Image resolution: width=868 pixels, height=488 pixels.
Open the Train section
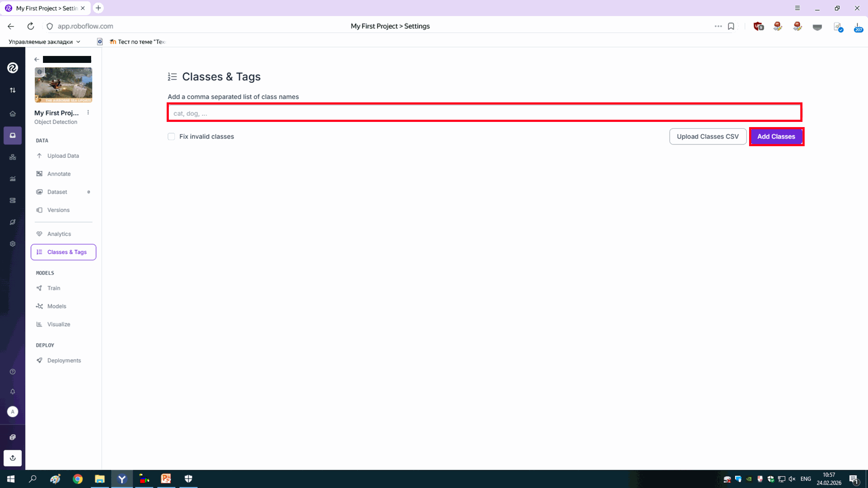click(x=63, y=288)
